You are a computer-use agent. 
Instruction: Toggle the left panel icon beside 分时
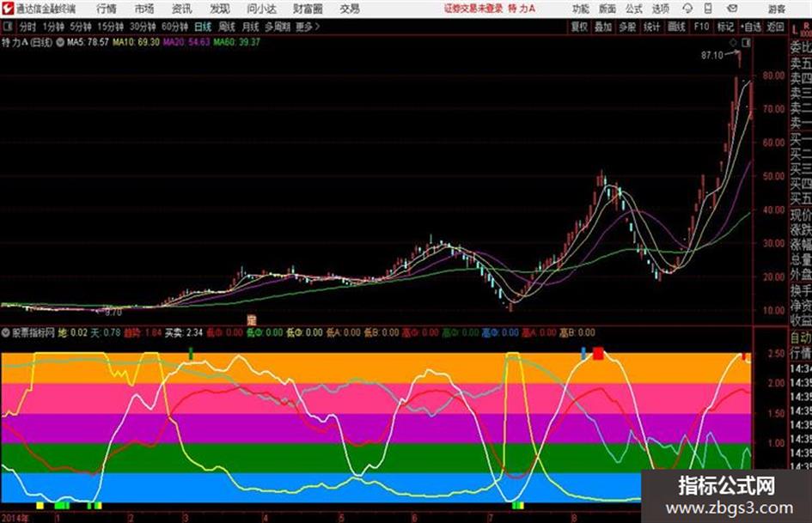pyautogui.click(x=8, y=27)
